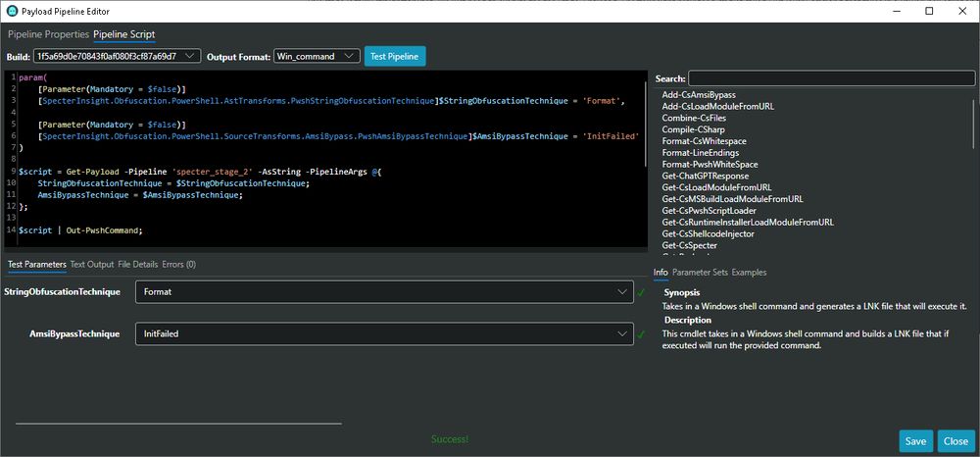Image resolution: width=980 pixels, height=457 pixels.
Task: Select Format-CsWhitespace cmdlet
Action: [x=704, y=141]
